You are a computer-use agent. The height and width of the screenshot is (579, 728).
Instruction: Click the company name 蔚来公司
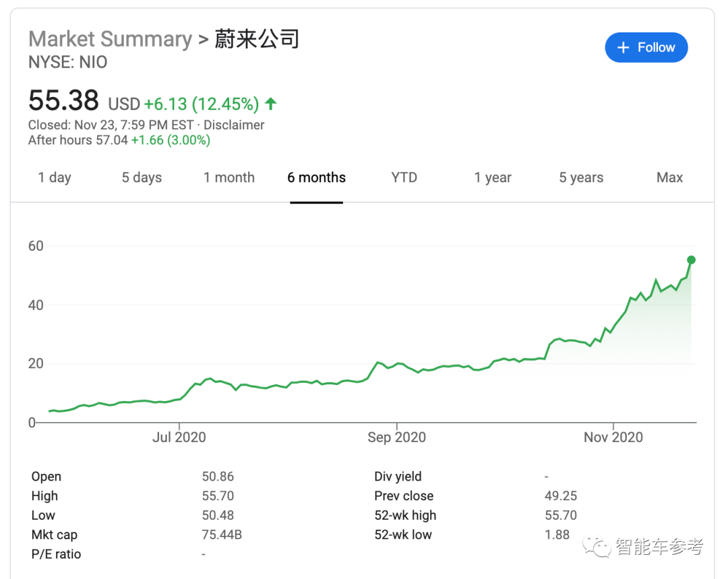click(257, 39)
